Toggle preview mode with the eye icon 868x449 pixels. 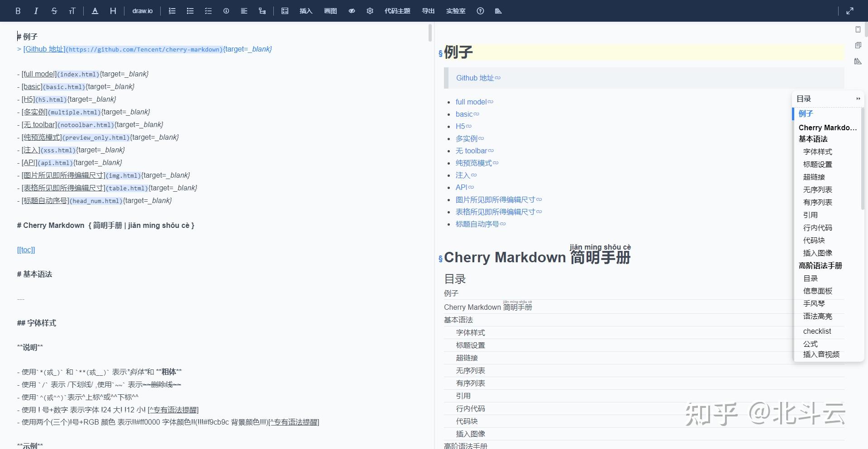point(351,11)
